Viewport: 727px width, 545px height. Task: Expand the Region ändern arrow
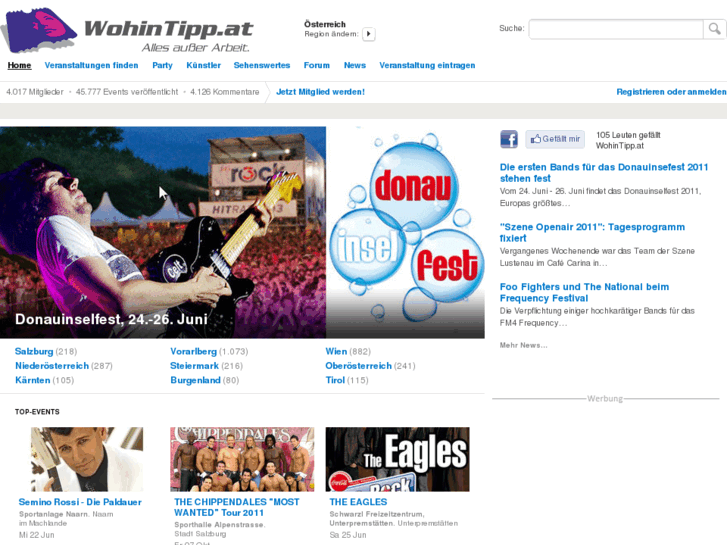pos(369,34)
